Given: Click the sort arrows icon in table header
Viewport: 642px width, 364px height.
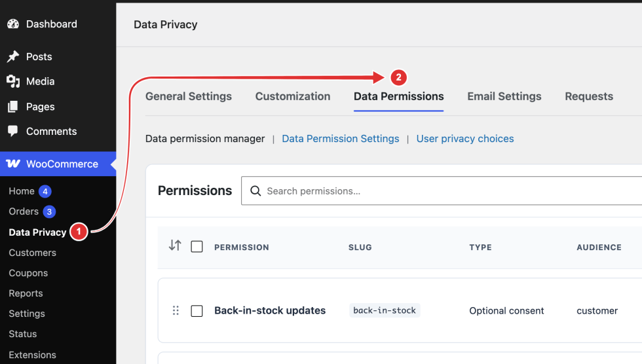Looking at the screenshot, I should [175, 246].
